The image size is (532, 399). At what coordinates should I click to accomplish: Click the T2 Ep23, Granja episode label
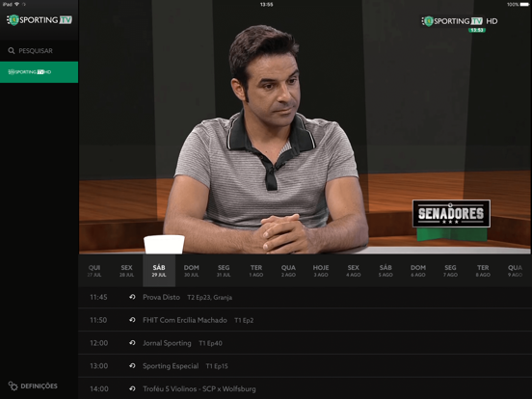(210, 298)
